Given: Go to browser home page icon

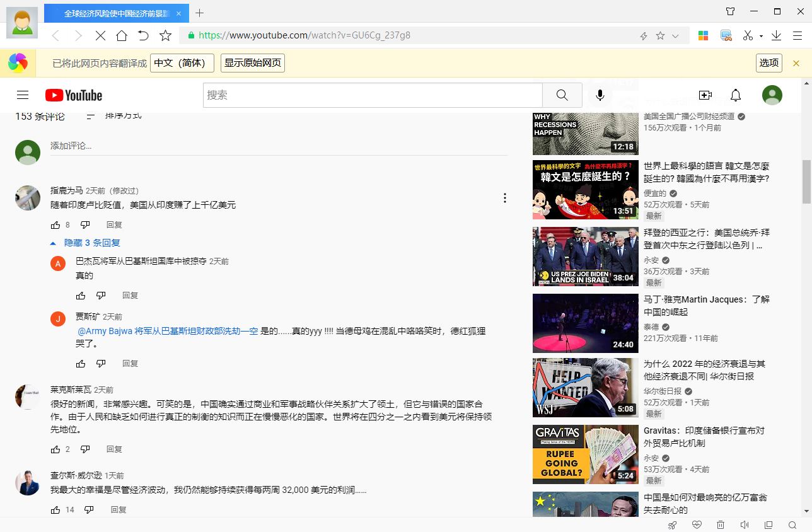Looking at the screenshot, I should pyautogui.click(x=122, y=35).
